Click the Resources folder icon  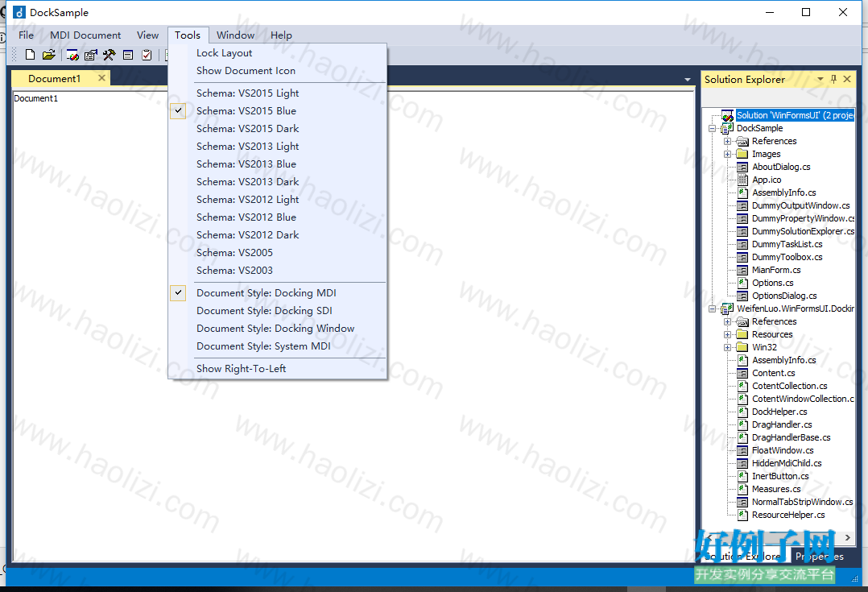(x=743, y=334)
